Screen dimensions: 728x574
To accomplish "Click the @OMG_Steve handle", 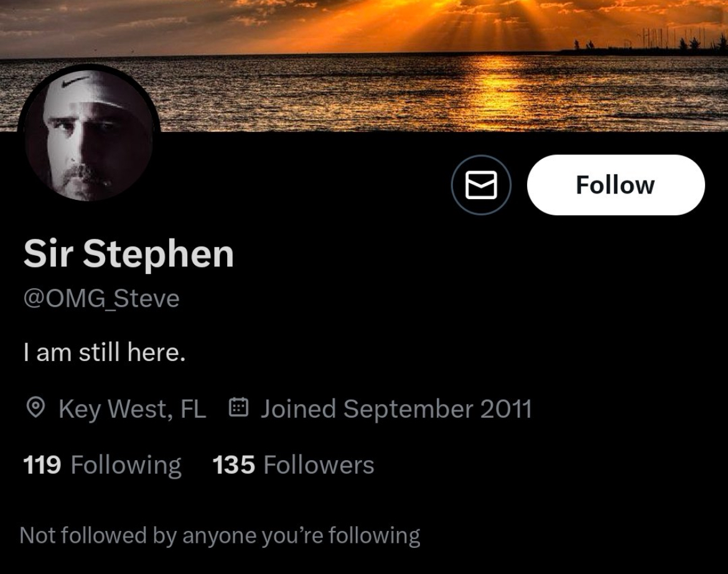I will coord(101,298).
